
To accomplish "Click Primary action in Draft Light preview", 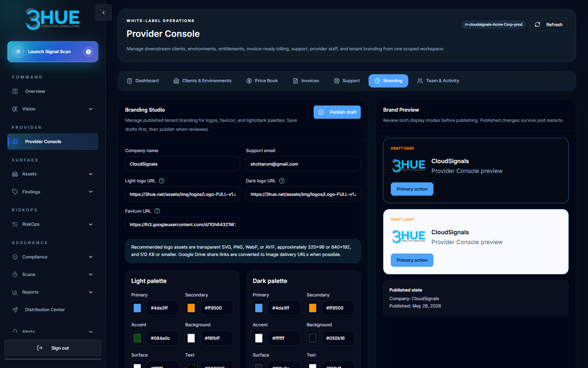I will click(x=412, y=260).
